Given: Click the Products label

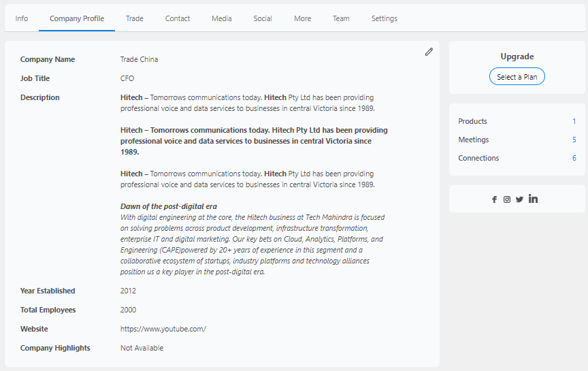Looking at the screenshot, I should pos(472,121).
